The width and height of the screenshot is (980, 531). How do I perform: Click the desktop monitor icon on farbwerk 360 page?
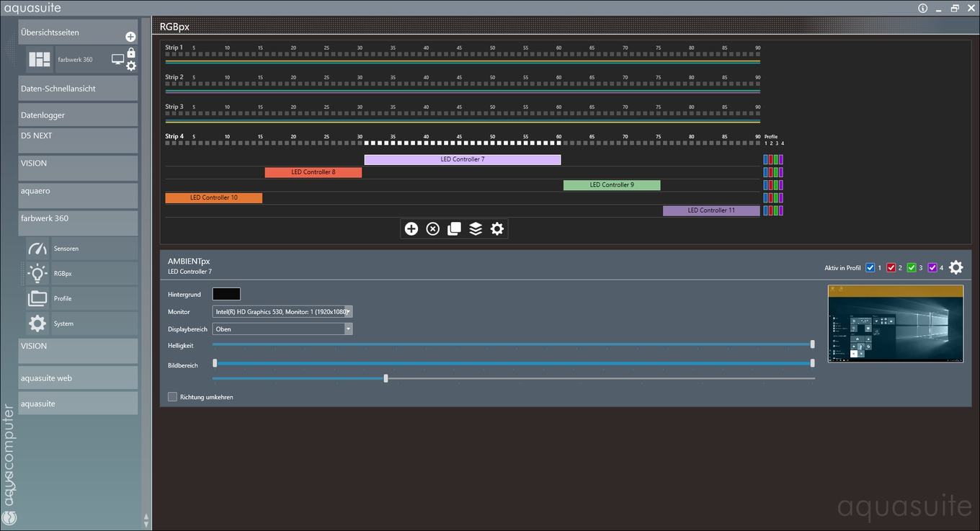(117, 60)
